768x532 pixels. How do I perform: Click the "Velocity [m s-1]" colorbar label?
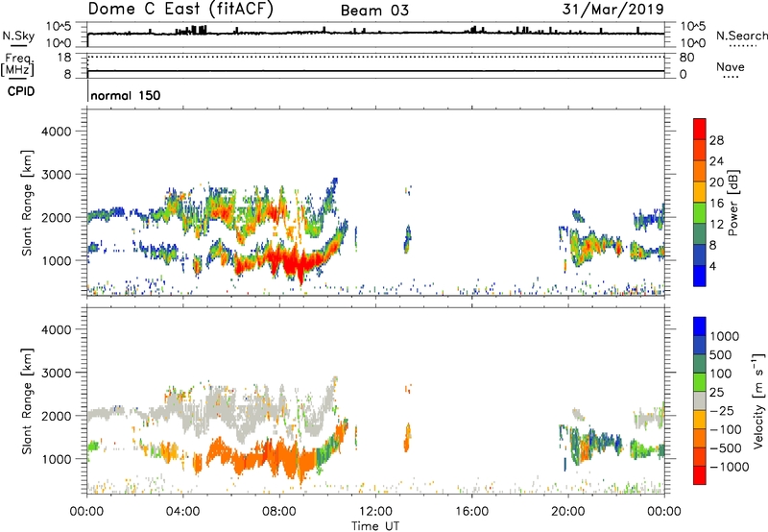(758, 400)
